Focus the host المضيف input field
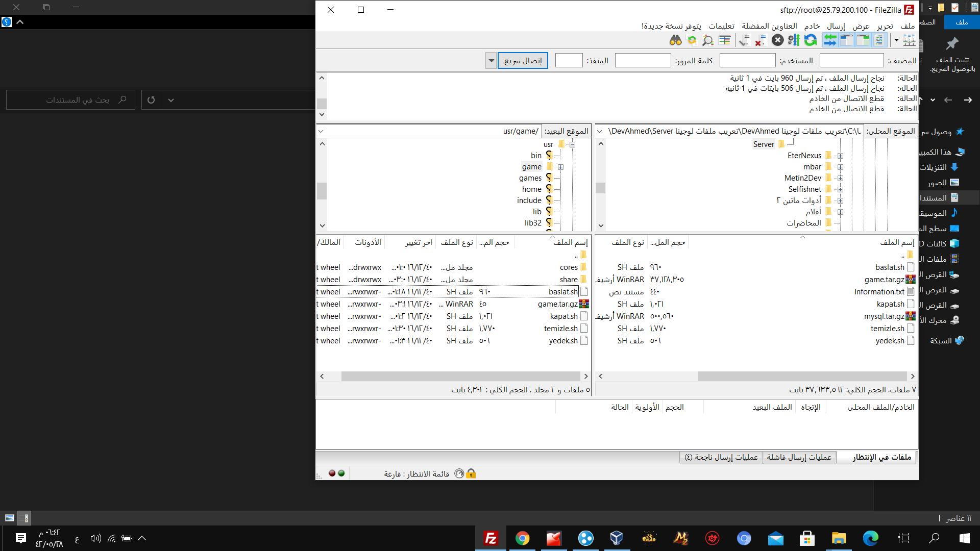The height and width of the screenshot is (551, 980). 851,61
